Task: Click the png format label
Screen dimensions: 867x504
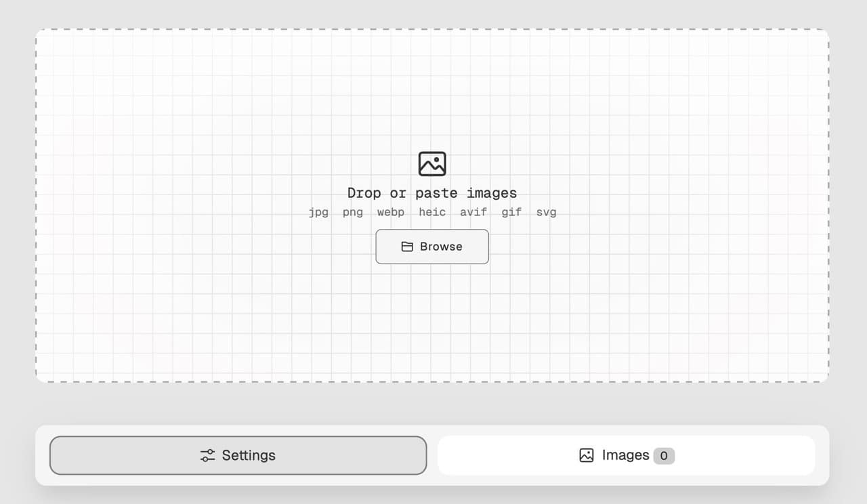Action: click(353, 212)
